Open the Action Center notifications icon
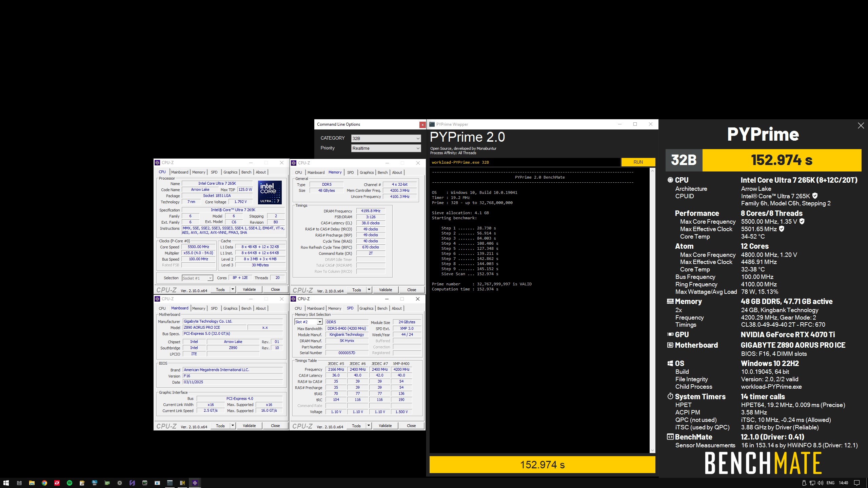This screenshot has width=868, height=488. point(857,483)
